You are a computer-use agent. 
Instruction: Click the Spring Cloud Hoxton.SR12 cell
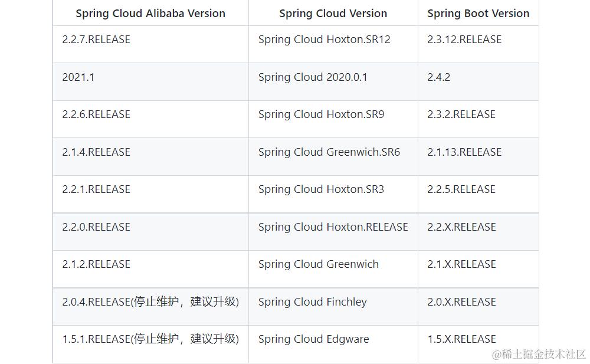tap(325, 40)
